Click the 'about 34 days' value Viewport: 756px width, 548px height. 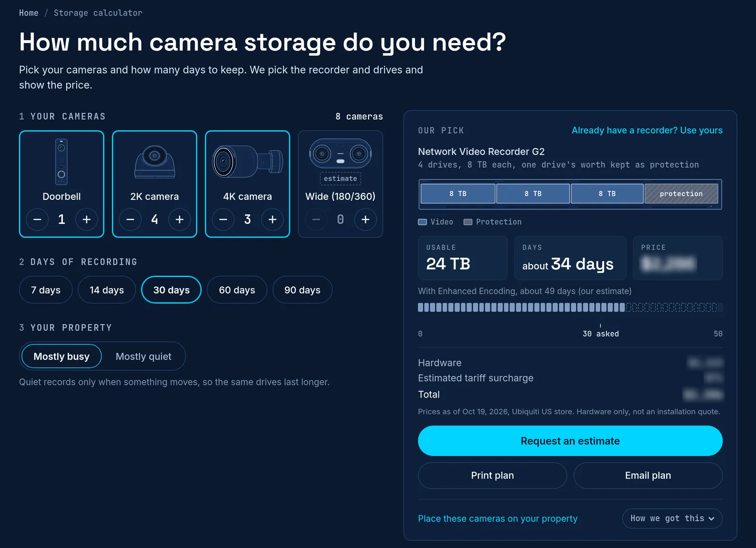568,264
